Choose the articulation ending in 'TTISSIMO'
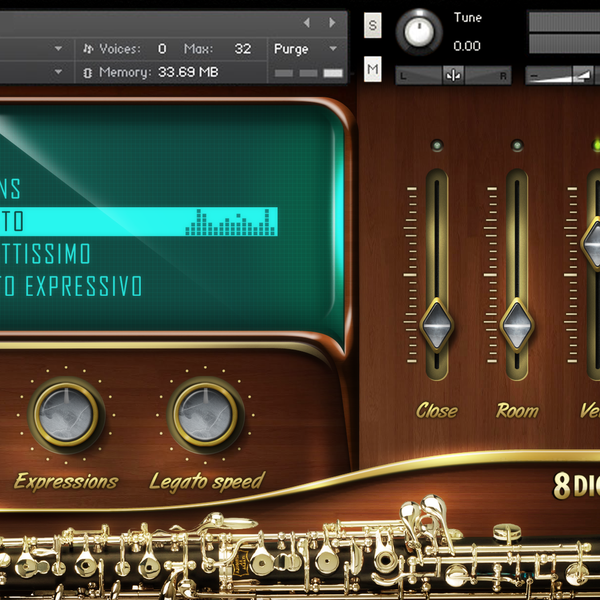Screen dimensions: 600x600 point(60,254)
